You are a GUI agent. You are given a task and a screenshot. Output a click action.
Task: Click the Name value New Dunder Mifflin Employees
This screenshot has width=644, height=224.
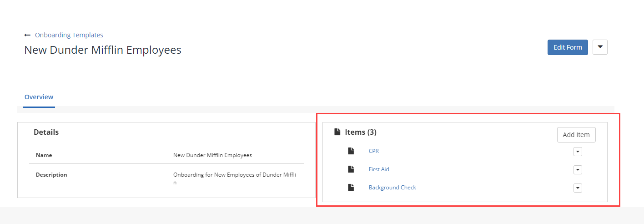click(x=212, y=155)
